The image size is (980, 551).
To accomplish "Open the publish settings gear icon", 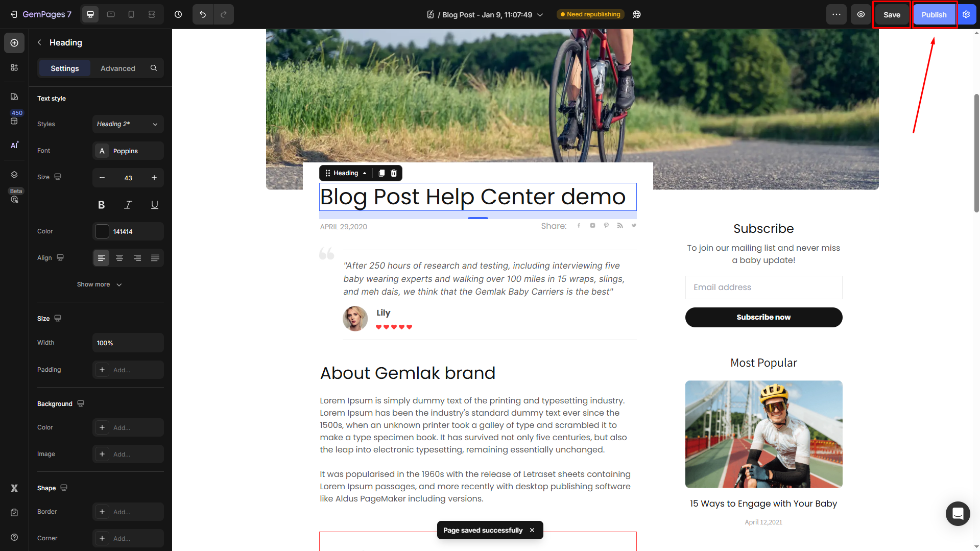I will 966,14.
